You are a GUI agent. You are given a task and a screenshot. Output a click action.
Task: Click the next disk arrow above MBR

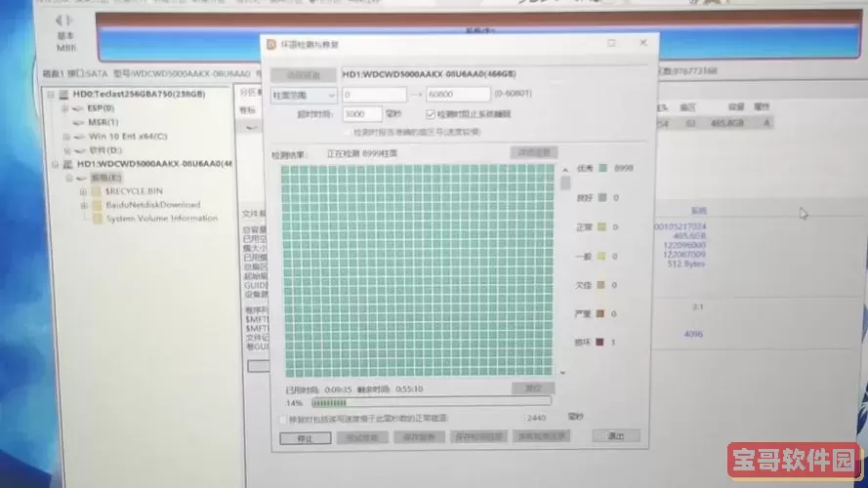tap(69, 21)
